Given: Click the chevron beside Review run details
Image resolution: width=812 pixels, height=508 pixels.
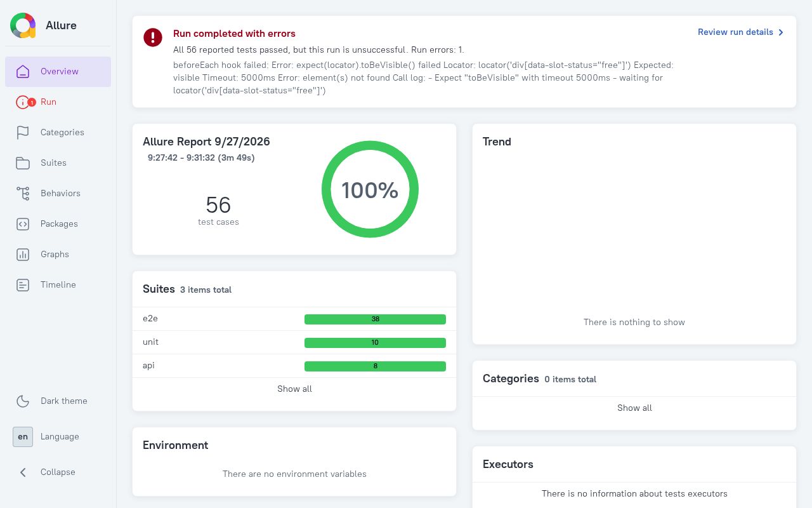Looking at the screenshot, I should pos(781,32).
